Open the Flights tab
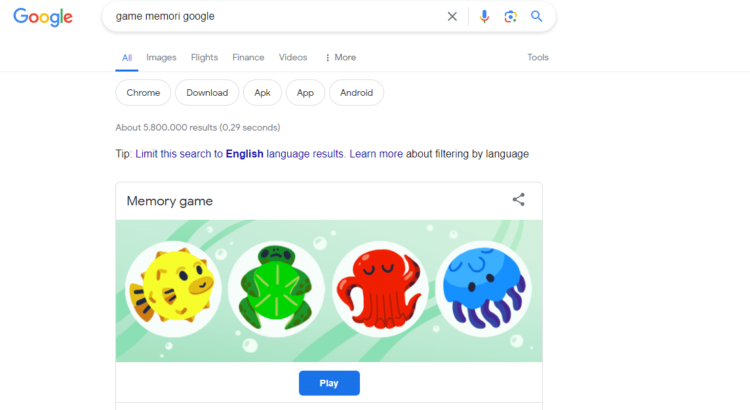750x410 pixels. [x=204, y=57]
